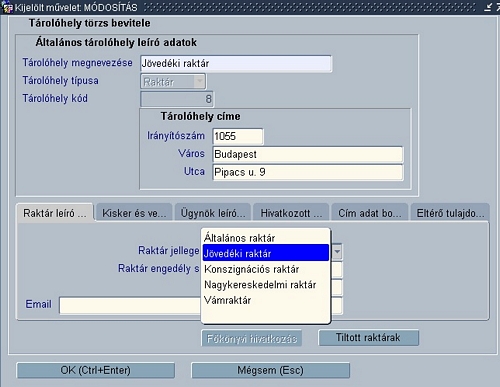Image resolution: width=500 pixels, height=387 pixels.
Task: Select Vámraktár from the list
Action: pos(266,300)
